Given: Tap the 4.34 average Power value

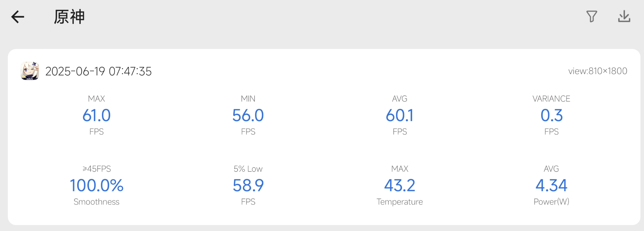Looking at the screenshot, I should tap(551, 186).
